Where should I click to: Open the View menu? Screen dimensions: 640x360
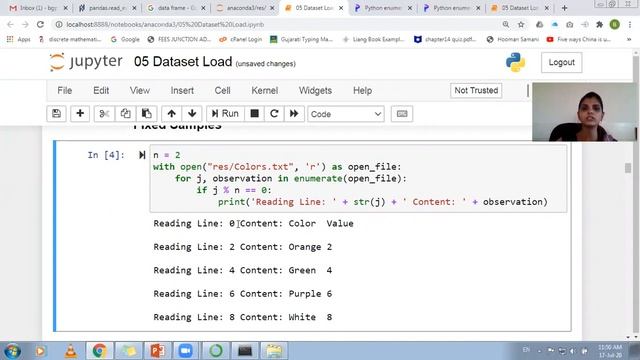pos(140,91)
